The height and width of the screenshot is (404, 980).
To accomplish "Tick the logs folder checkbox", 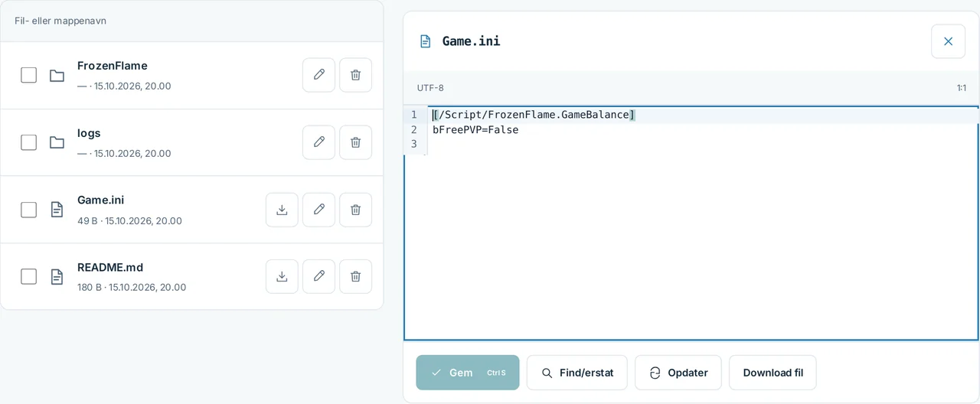I will pos(28,142).
